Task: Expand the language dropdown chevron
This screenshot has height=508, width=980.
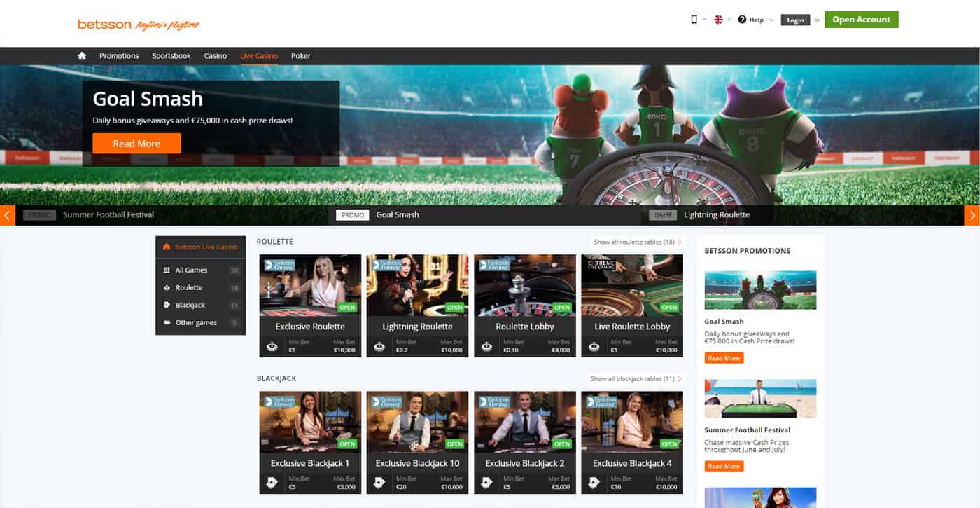Action: [729, 20]
